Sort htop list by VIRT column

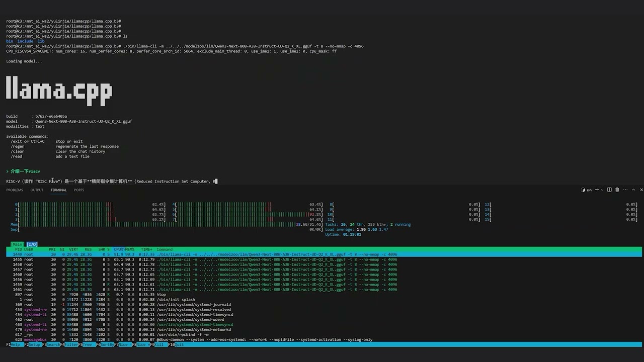coord(73,249)
